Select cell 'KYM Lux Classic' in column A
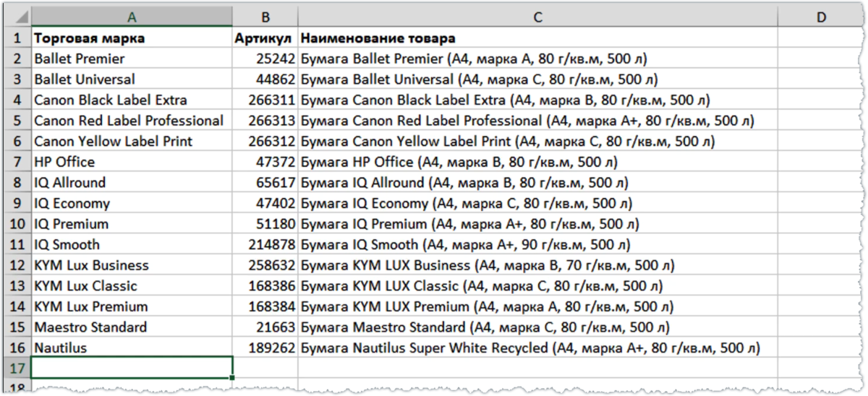 [x=132, y=285]
